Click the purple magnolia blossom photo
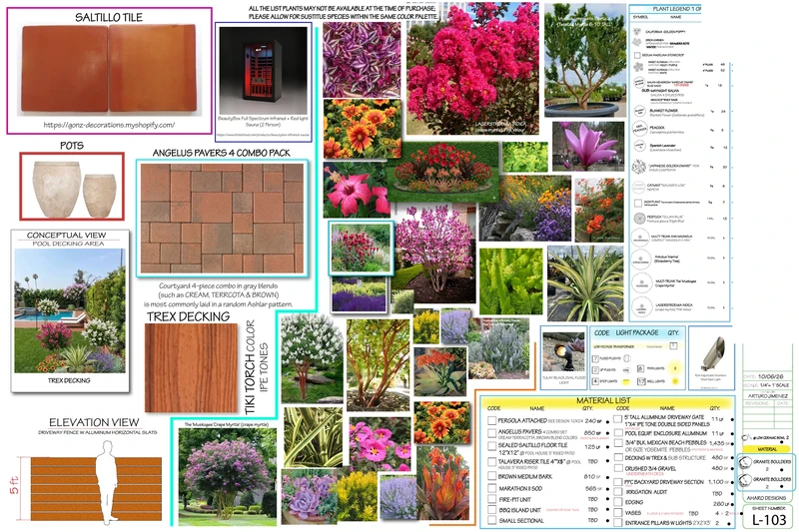The width and height of the screenshot is (799, 532). [x=588, y=146]
